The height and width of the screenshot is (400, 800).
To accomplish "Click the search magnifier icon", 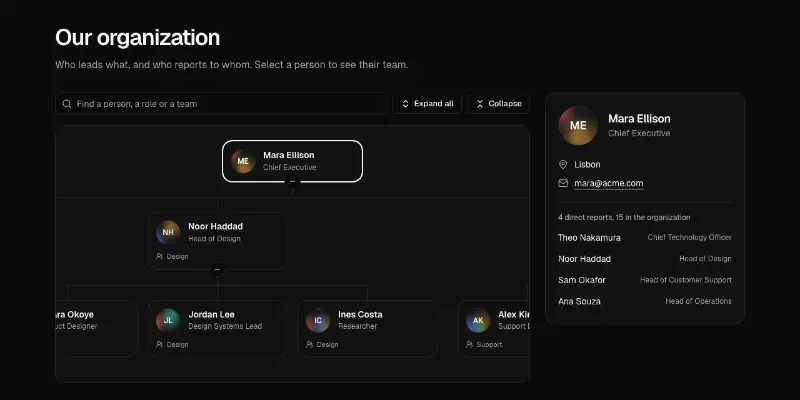I will click(x=67, y=104).
